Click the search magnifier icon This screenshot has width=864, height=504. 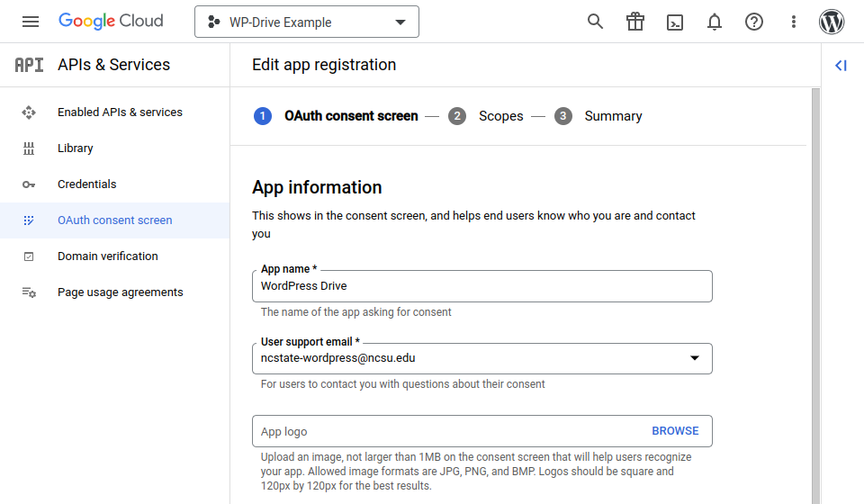(595, 22)
